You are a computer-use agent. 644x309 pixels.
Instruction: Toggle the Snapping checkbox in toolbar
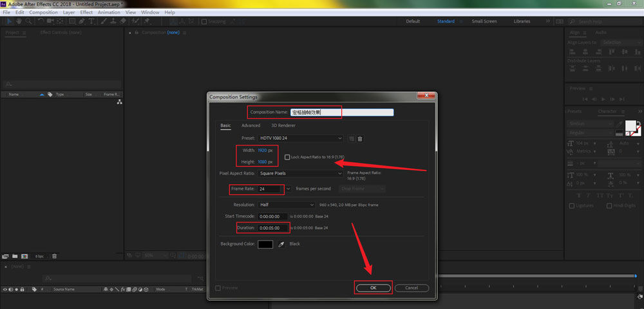coord(204,21)
